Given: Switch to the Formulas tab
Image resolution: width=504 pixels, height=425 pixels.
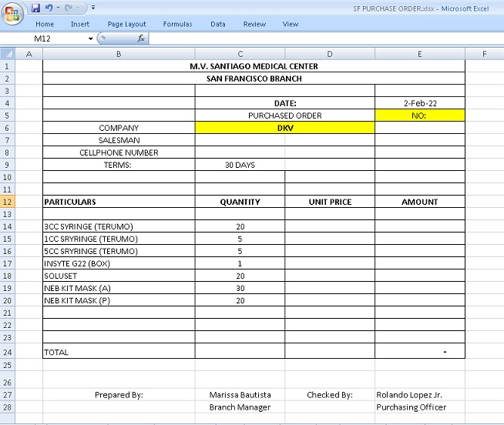Looking at the screenshot, I should [177, 24].
